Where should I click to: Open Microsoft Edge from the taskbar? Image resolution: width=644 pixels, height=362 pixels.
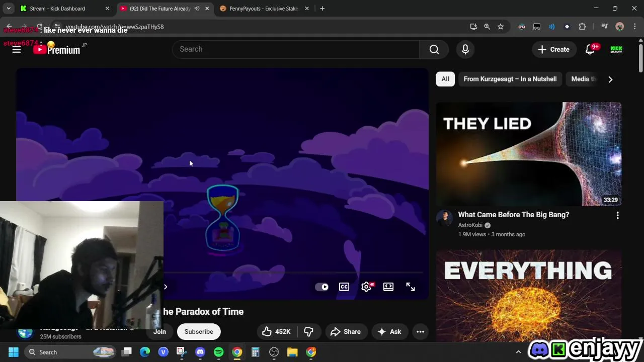coord(145,352)
